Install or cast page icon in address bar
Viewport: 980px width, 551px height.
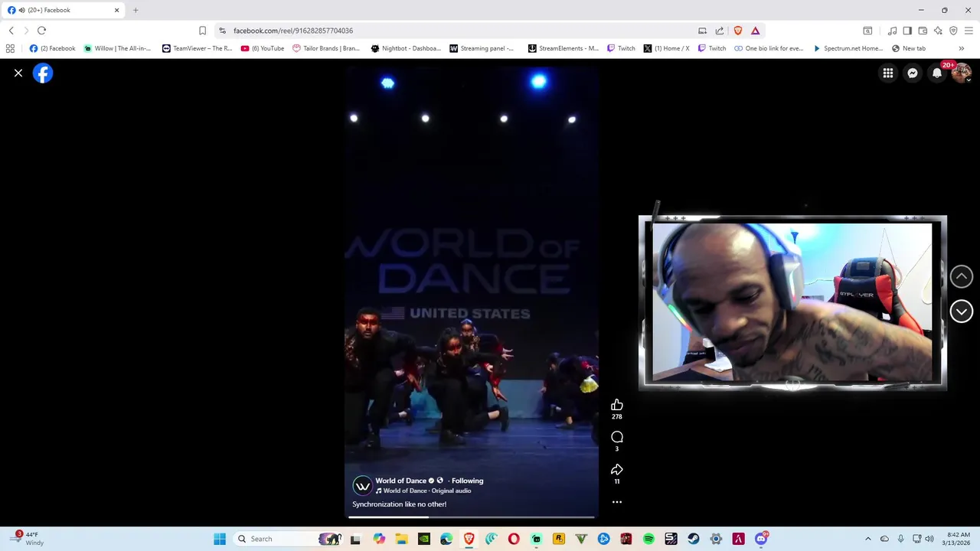pyautogui.click(x=702, y=31)
